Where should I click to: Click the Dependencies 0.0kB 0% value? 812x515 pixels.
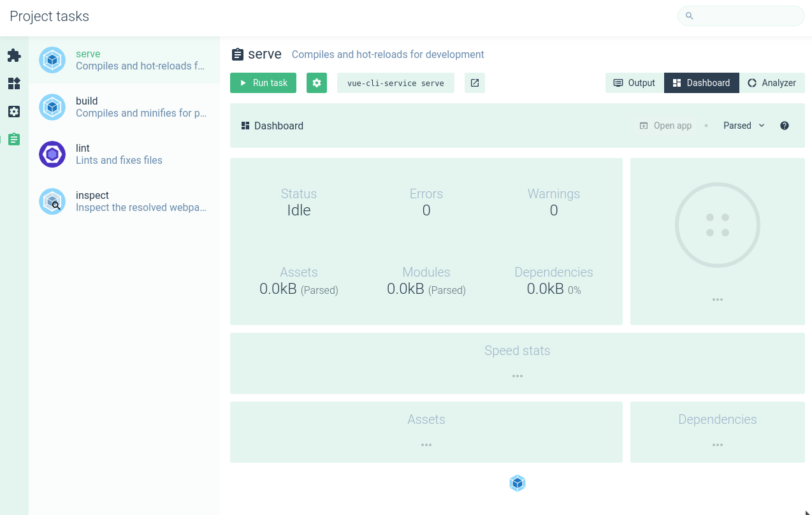[x=554, y=289]
